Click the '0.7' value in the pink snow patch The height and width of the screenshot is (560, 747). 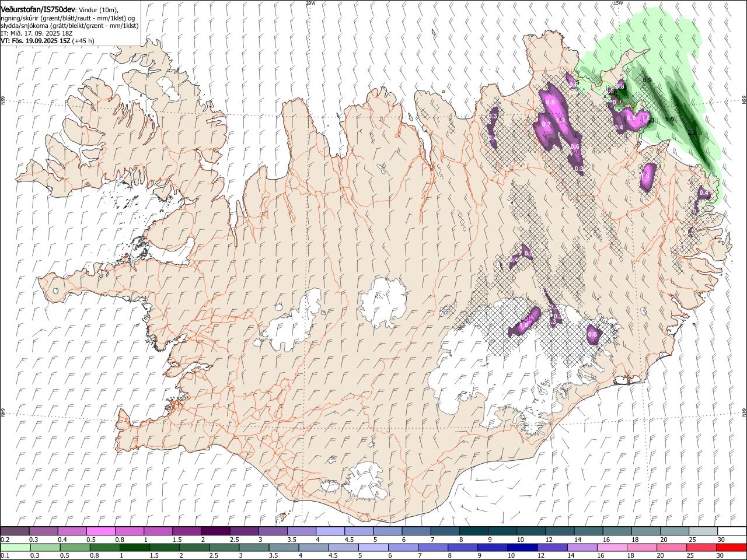pyautogui.click(x=546, y=124)
